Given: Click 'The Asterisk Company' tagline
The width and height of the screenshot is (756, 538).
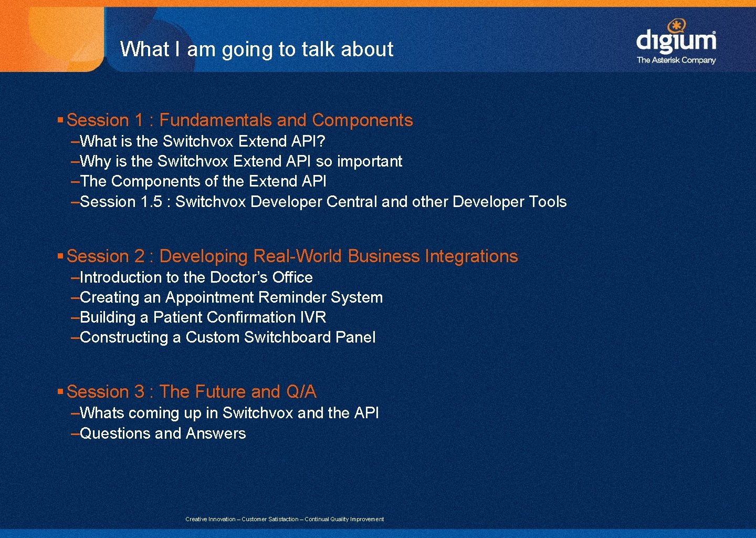Looking at the screenshot, I should tap(676, 60).
